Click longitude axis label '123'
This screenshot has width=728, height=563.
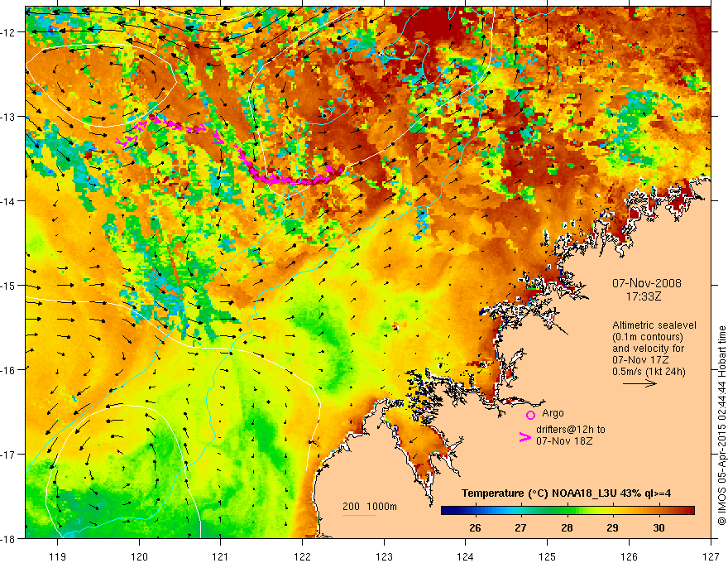click(x=384, y=556)
